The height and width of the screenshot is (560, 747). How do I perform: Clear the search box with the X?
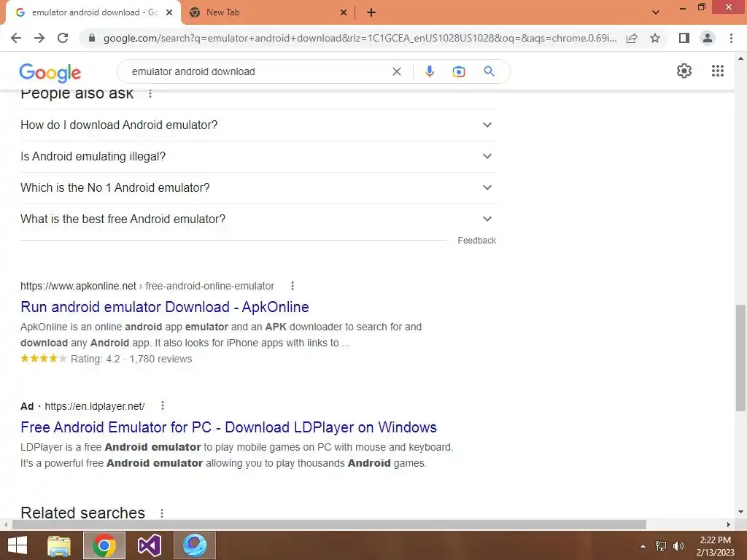396,71
